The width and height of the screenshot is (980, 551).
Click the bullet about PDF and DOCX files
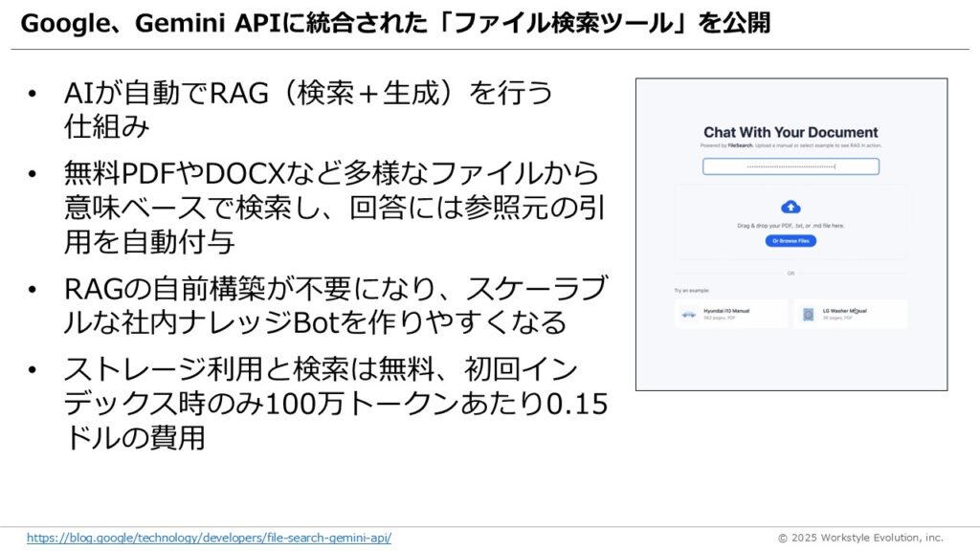click(330, 207)
